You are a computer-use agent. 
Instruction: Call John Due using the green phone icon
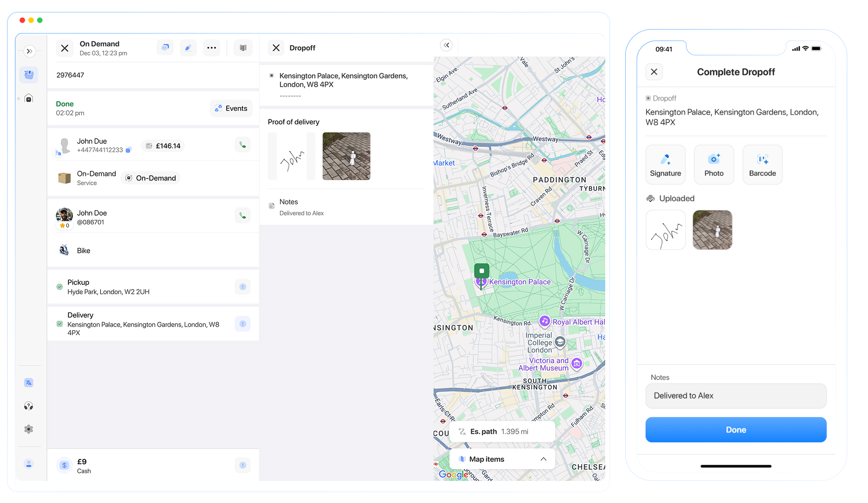[242, 145]
